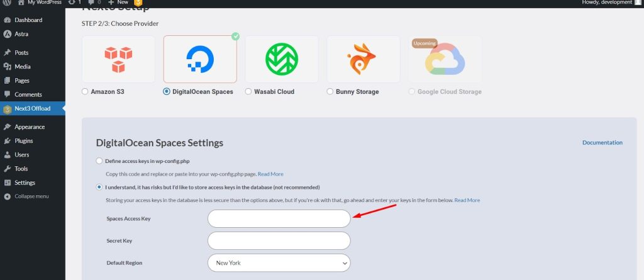Click the Default Region label
Image resolution: width=644 pixels, height=280 pixels.
point(125,263)
